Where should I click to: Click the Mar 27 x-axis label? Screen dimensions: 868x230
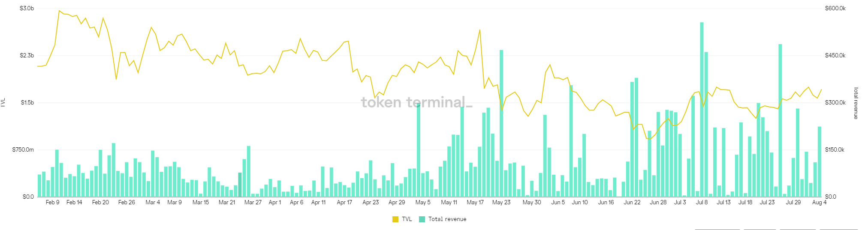(253, 203)
